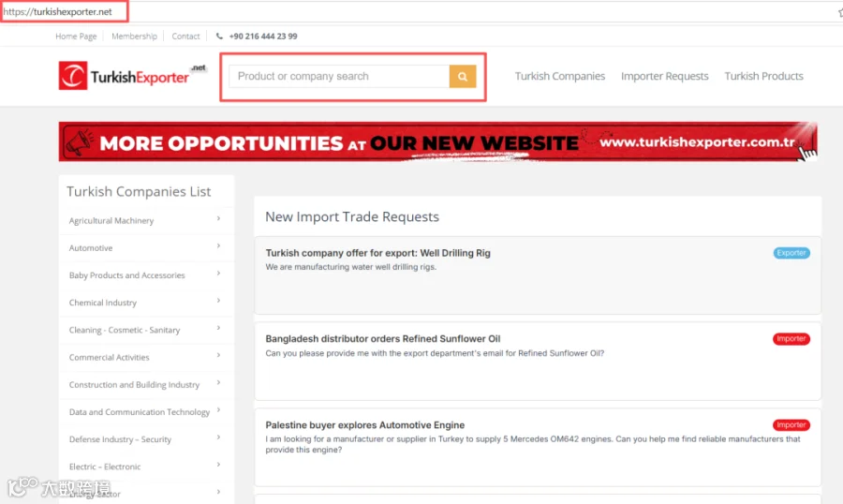Focus the Product or company search field
Screen dimensions: 843x504
pos(339,77)
